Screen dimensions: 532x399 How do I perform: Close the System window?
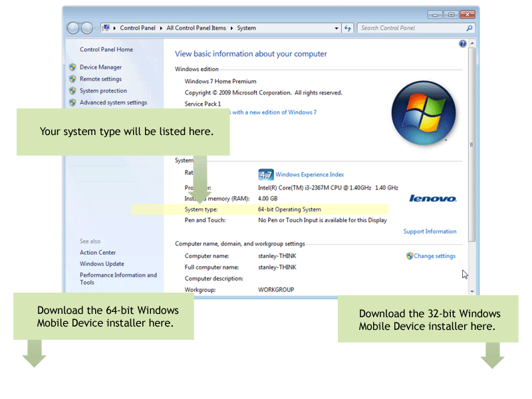[x=467, y=15]
